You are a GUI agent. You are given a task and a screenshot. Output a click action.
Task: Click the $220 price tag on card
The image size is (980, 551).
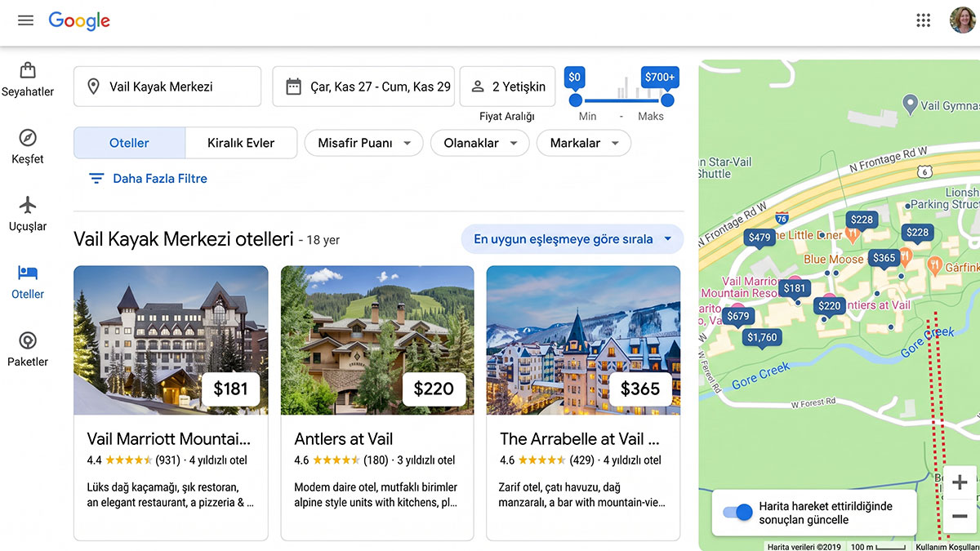[434, 389]
